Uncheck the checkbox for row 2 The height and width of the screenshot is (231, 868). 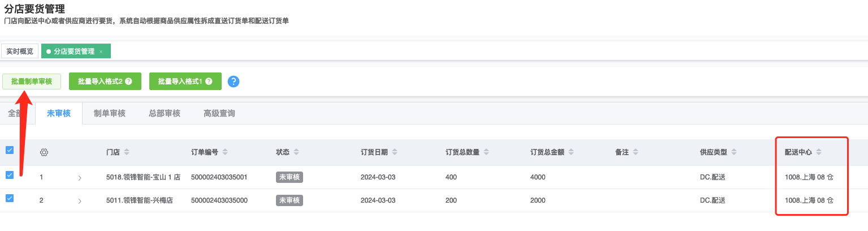point(9,198)
